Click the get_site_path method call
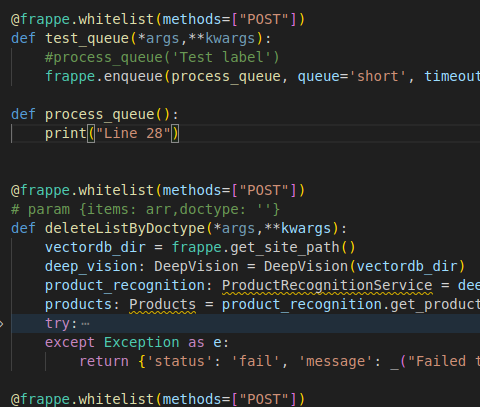This screenshot has width=480, height=407. coord(285,247)
